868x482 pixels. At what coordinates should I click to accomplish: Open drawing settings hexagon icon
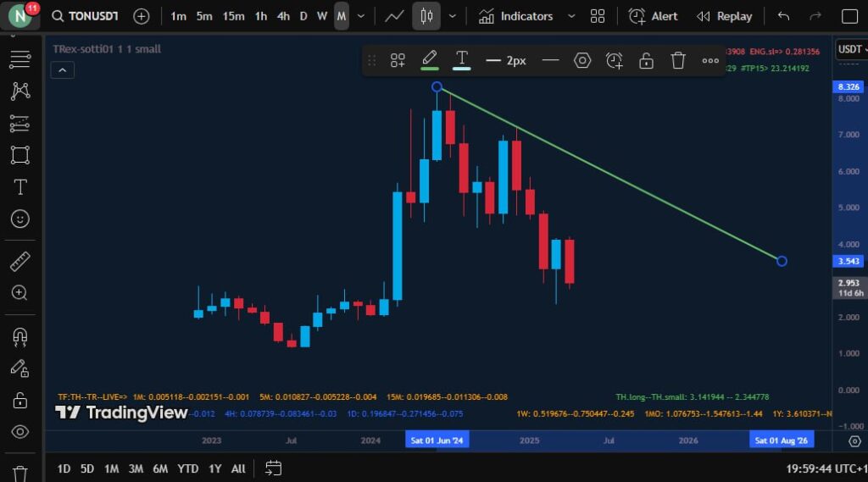coord(582,60)
